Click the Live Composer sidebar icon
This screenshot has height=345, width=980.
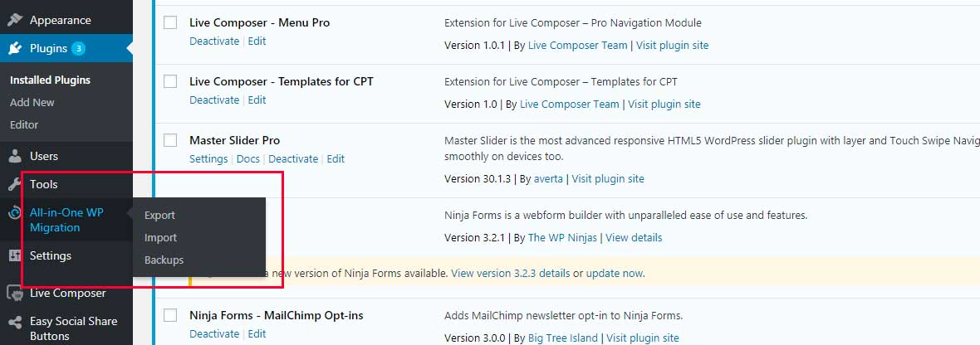tap(15, 293)
